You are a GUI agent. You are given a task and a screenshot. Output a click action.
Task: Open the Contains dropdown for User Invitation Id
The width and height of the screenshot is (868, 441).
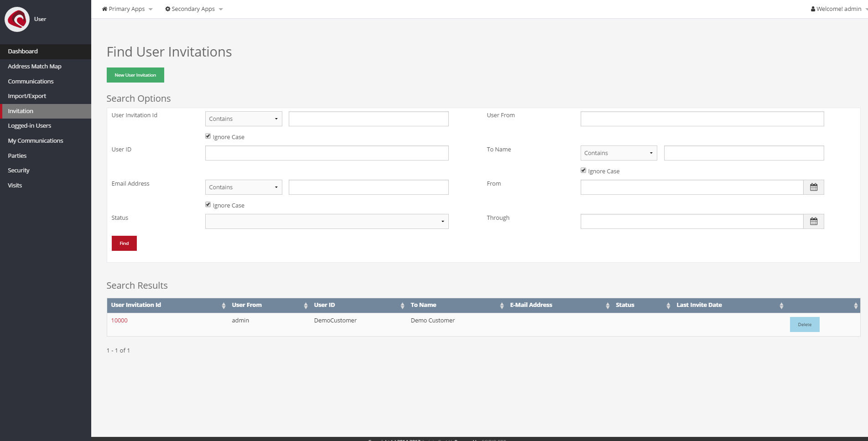(x=243, y=119)
